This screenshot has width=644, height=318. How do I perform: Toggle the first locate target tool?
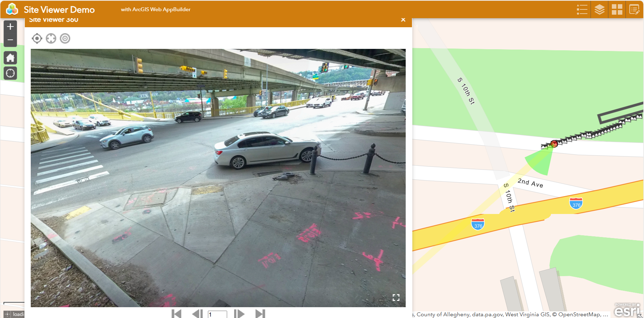coord(37,38)
